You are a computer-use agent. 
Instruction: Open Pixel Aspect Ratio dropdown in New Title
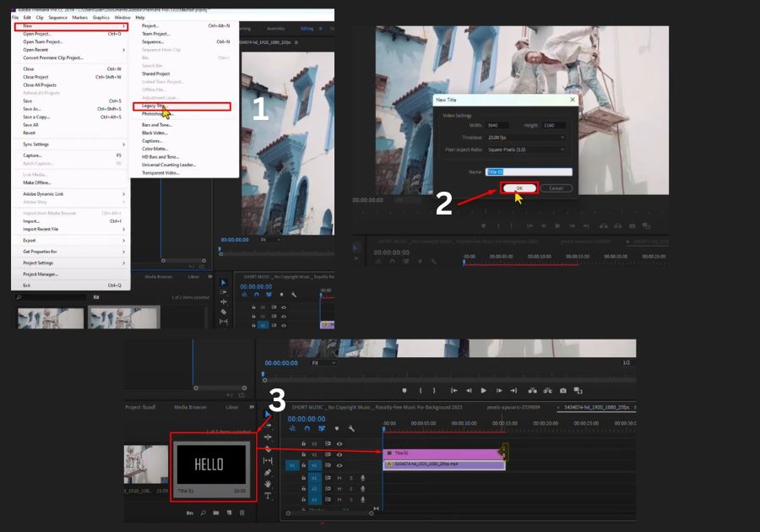[525, 149]
